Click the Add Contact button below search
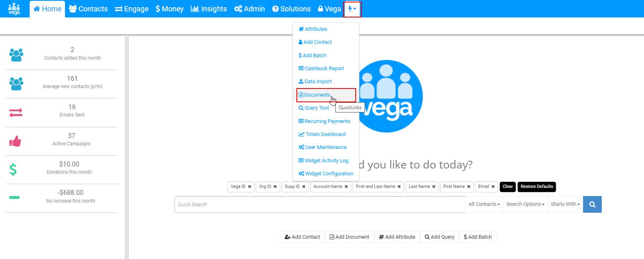The image size is (644, 259). click(x=303, y=237)
